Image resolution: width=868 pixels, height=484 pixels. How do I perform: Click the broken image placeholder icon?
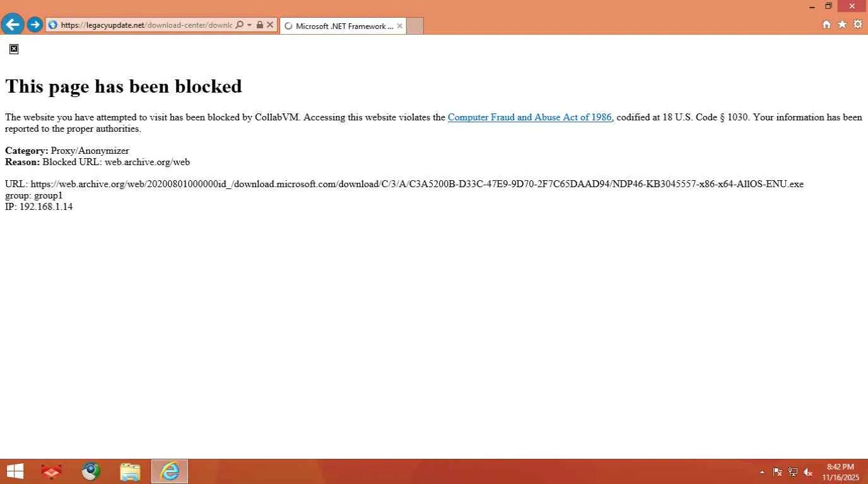[x=14, y=49]
